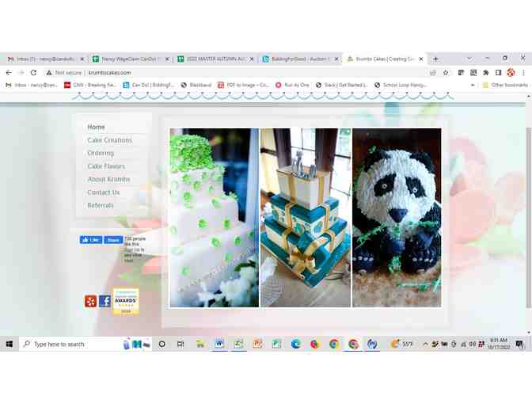This screenshot has width=532, height=404.
Task: Click the Awards 2018 badge
Action: (126, 301)
